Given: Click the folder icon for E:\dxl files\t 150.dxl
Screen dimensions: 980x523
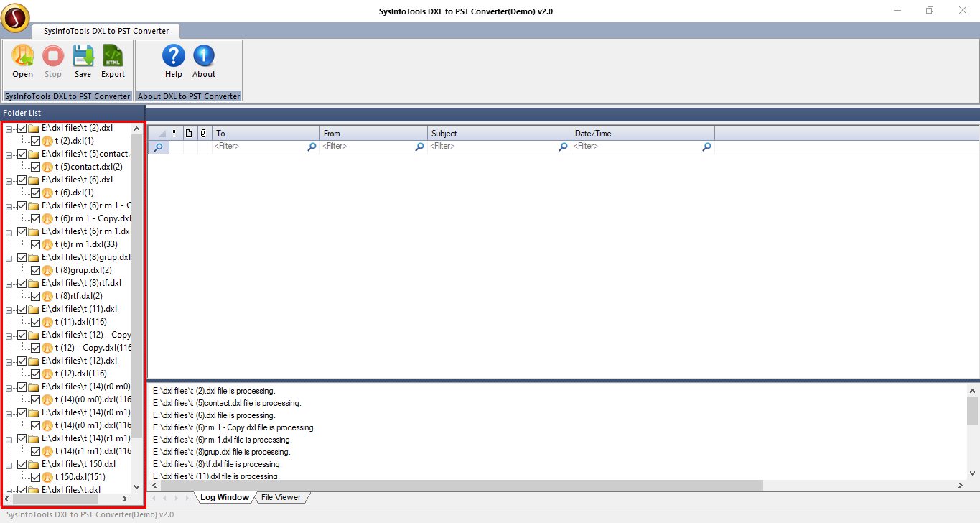Looking at the screenshot, I should click(34, 464).
